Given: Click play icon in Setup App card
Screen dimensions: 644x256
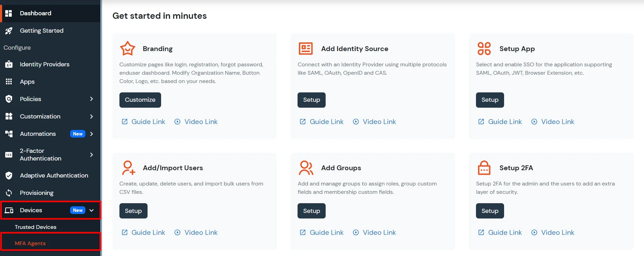Looking at the screenshot, I should 534,122.
